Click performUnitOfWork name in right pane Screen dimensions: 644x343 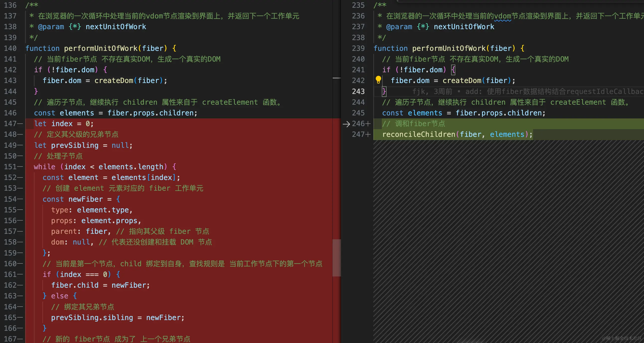[x=449, y=48]
